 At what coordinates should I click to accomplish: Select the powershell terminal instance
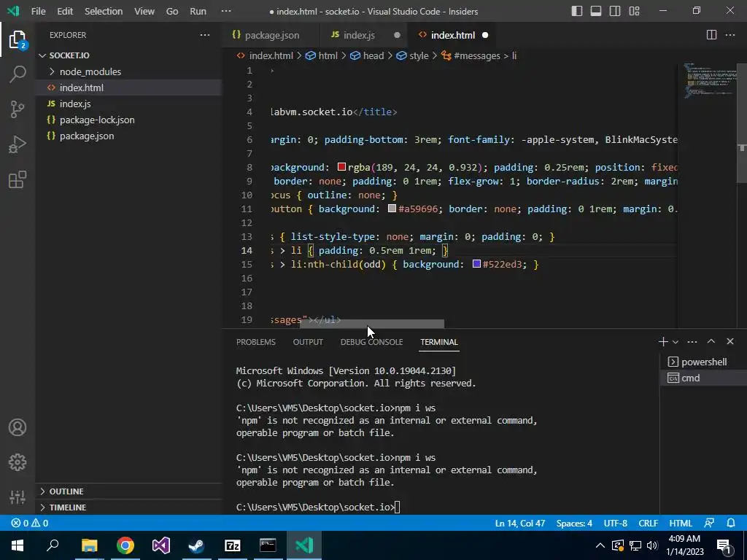[703, 362]
